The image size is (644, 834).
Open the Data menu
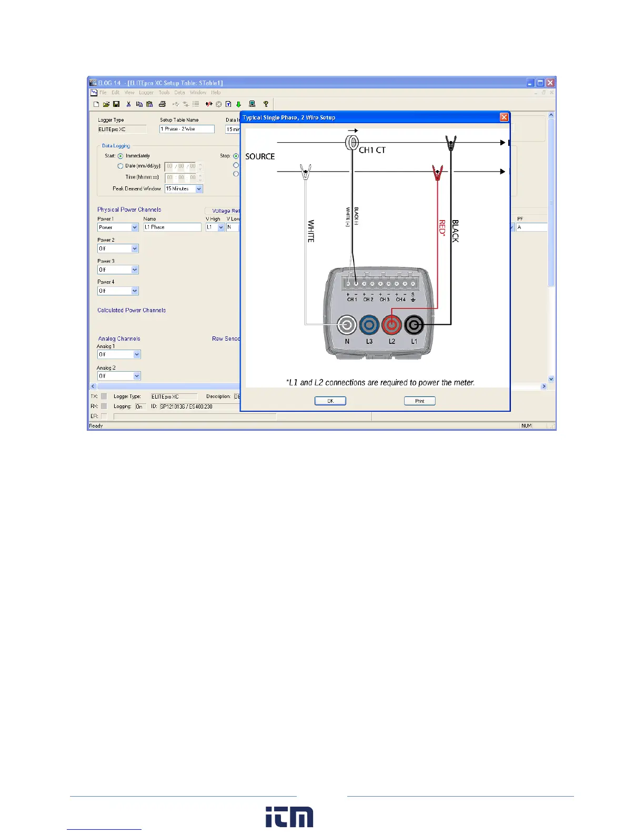(180, 92)
